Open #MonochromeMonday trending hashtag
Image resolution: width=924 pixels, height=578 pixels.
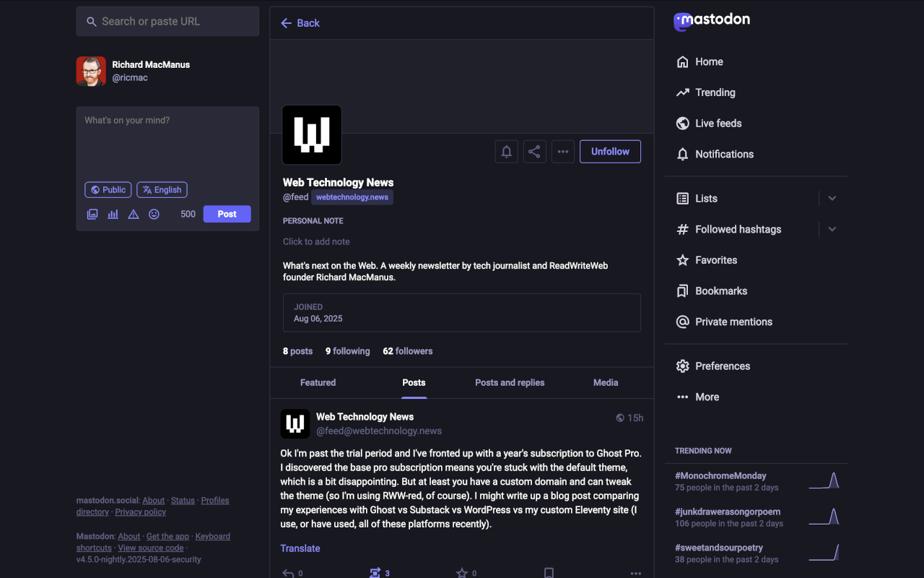click(x=720, y=476)
